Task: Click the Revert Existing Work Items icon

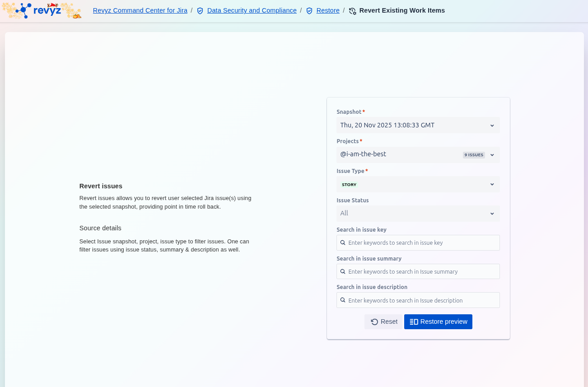Action: (353, 11)
